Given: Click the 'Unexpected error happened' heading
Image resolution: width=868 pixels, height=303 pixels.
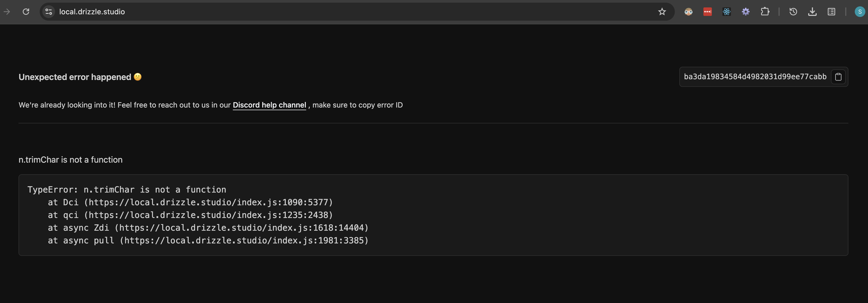Looking at the screenshot, I should click(75, 77).
